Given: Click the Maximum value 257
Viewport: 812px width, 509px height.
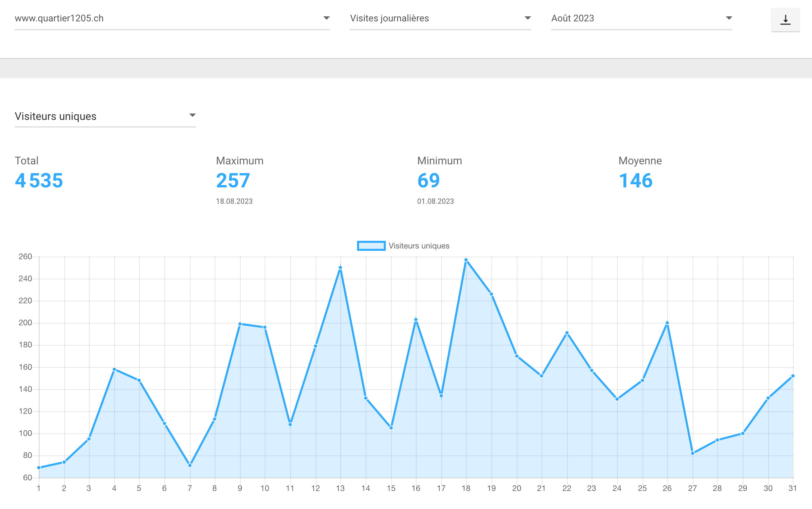Looking at the screenshot, I should pyautogui.click(x=233, y=180).
